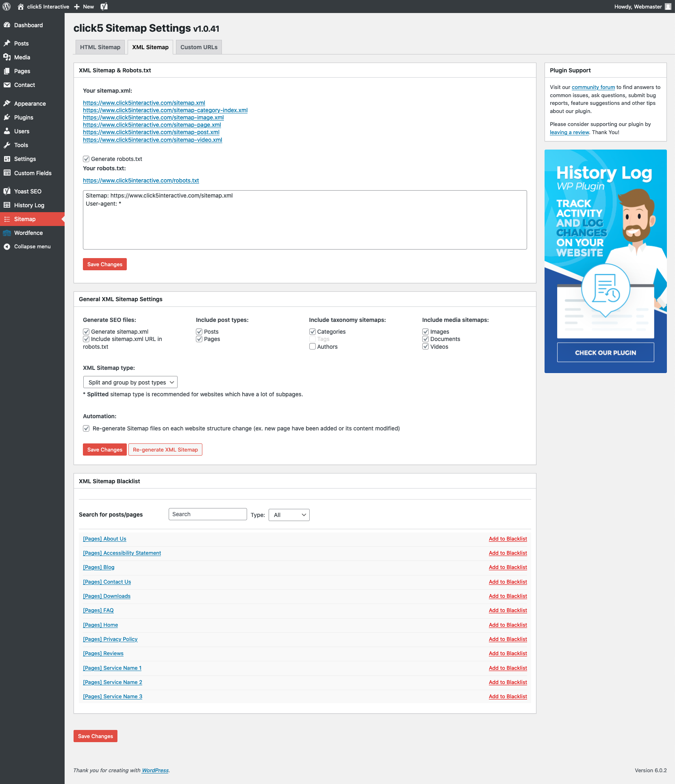Click the Pages icon in the sidebar
The width and height of the screenshot is (675, 784).
pyautogui.click(x=7, y=71)
